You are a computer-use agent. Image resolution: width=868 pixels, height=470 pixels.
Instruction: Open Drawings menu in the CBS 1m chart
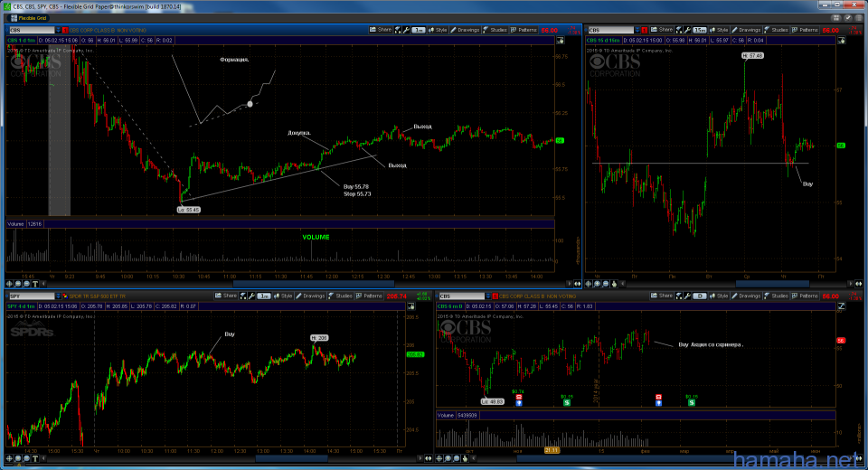(465, 30)
